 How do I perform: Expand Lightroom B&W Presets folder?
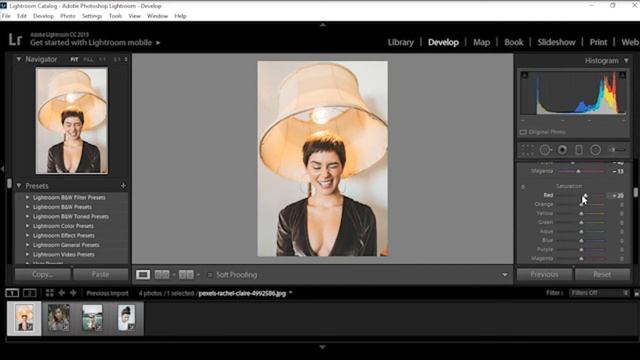(x=27, y=207)
